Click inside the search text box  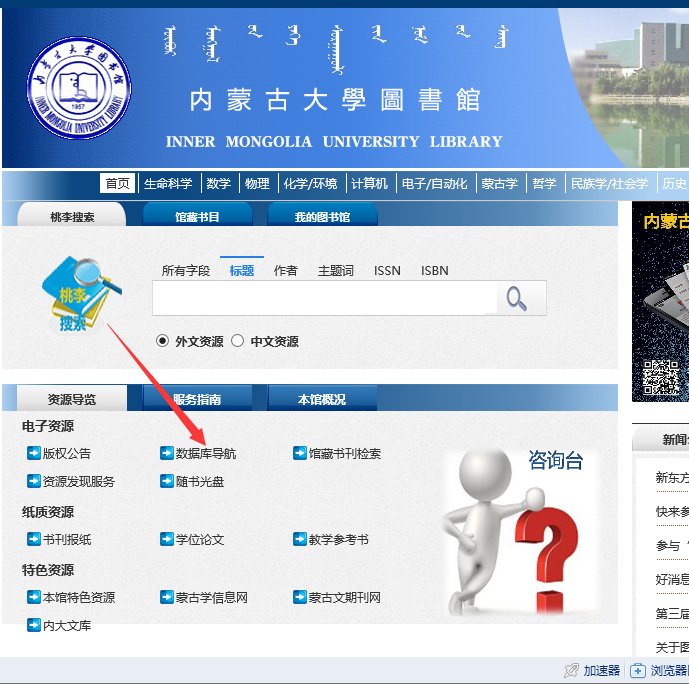point(325,298)
